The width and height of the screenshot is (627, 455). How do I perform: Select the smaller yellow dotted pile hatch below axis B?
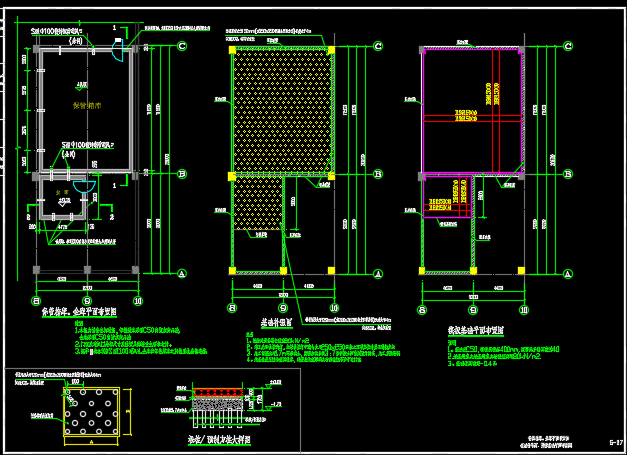point(258,203)
